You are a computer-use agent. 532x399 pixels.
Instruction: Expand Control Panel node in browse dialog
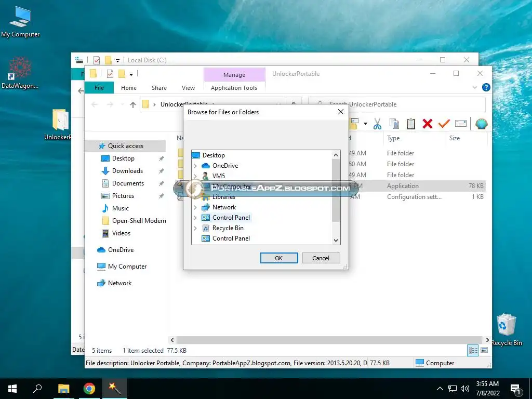195,218
